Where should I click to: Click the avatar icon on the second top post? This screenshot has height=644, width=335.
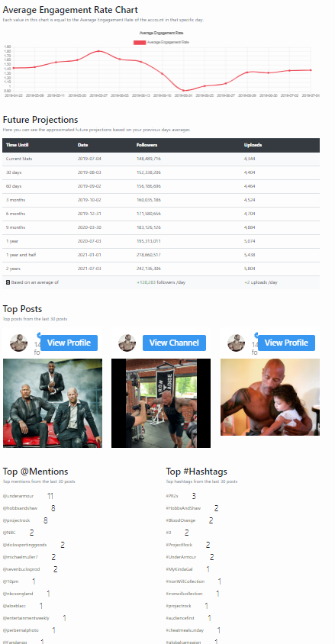coord(127,343)
